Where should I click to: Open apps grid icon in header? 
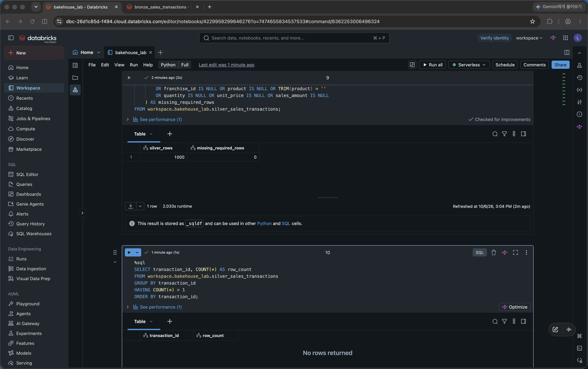point(566,38)
